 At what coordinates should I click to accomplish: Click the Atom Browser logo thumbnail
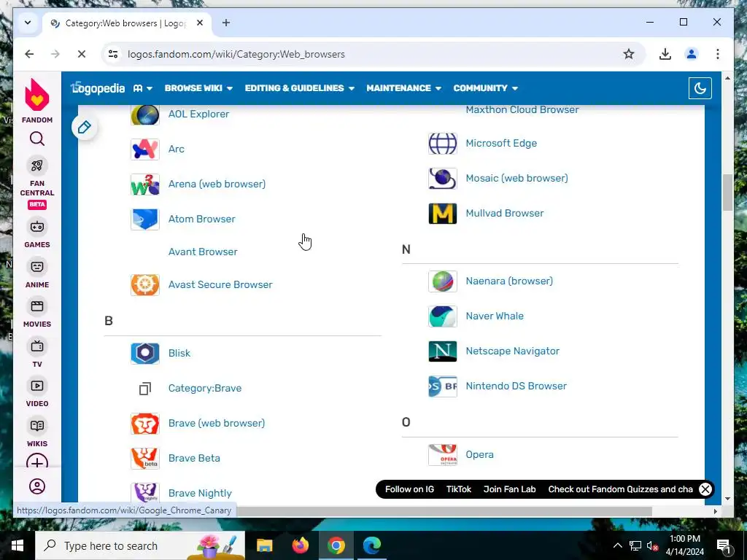[145, 219]
